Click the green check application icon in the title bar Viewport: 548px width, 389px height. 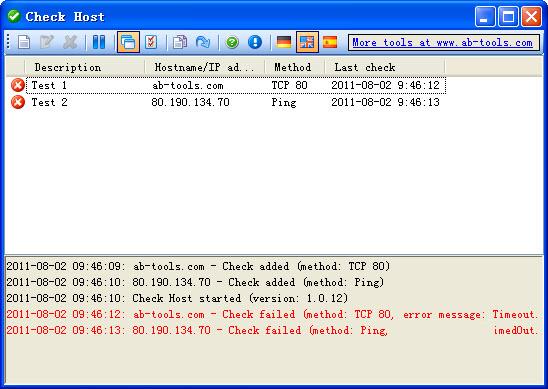(14, 16)
